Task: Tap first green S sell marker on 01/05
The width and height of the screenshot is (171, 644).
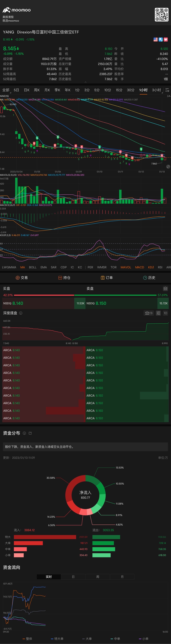Action: [x=37, y=138]
